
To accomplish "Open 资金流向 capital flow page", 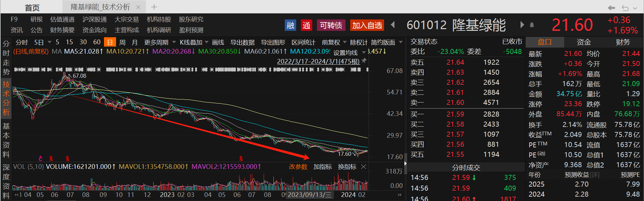I will pyautogui.click(x=95, y=30).
